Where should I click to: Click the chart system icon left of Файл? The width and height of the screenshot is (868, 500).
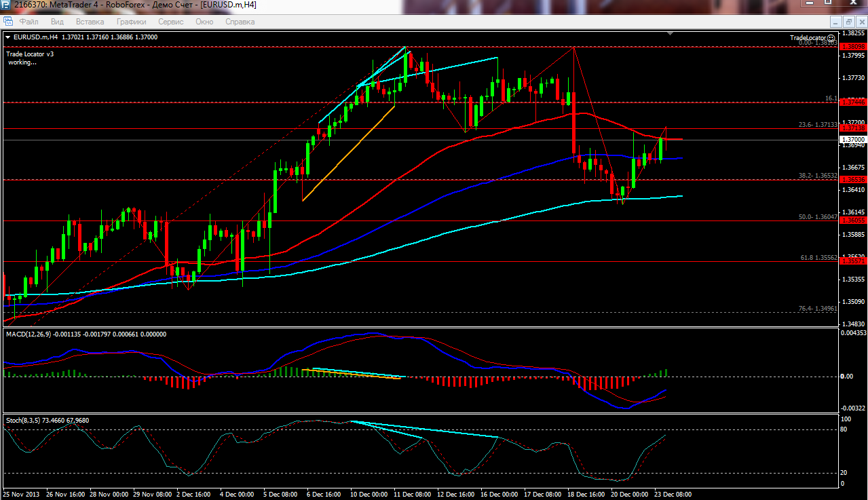[7, 22]
